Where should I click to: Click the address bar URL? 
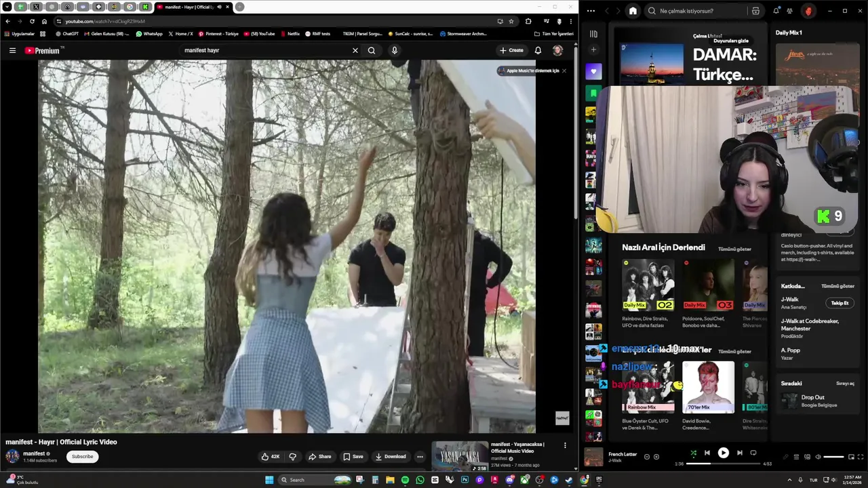[105, 21]
